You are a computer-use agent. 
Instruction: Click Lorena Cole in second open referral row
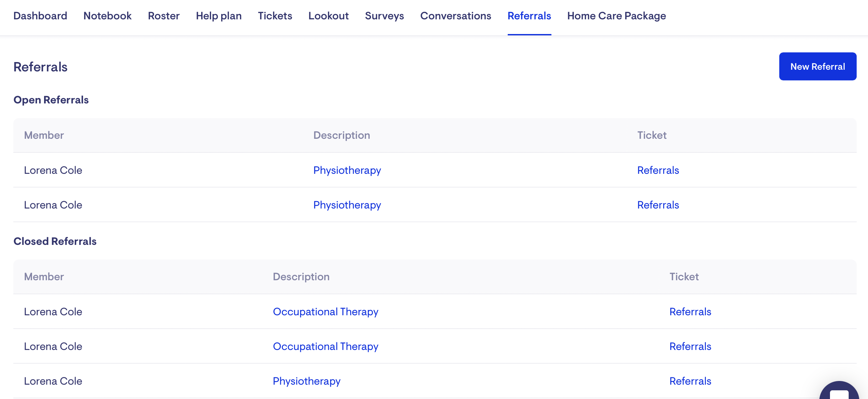click(53, 205)
